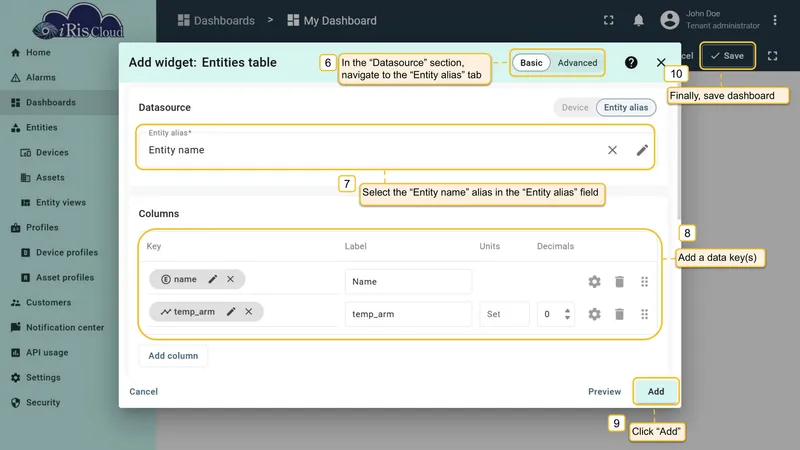
Task: Grab drag handle of temp_arm row
Action: (x=644, y=314)
